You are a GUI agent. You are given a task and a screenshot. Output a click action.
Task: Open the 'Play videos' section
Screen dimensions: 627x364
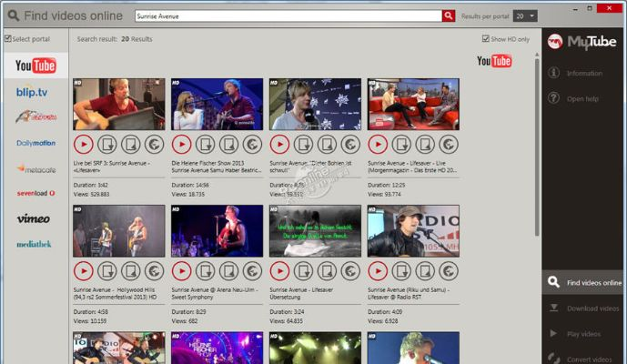click(583, 334)
